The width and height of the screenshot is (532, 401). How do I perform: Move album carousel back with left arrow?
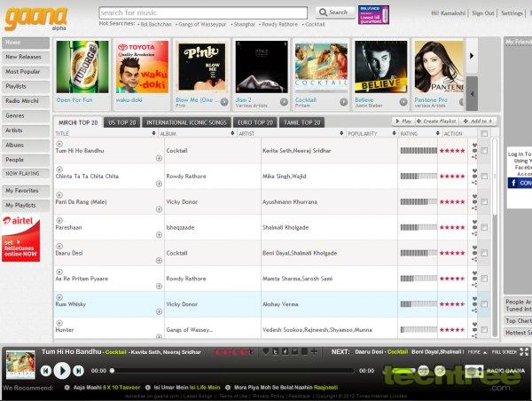point(472,94)
